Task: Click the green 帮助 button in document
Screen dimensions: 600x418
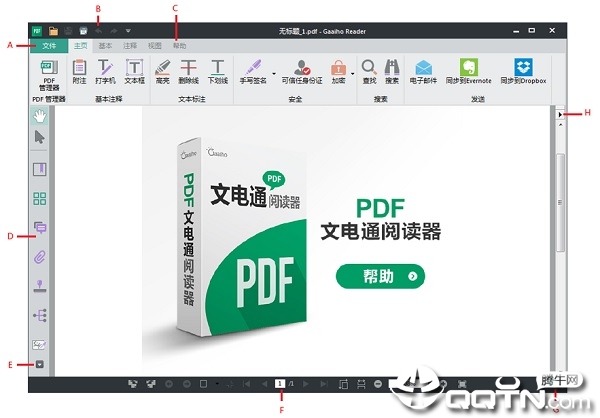Action: (x=380, y=276)
